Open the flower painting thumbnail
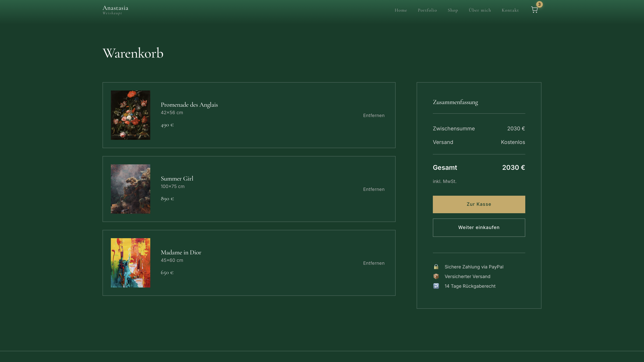Image resolution: width=644 pixels, height=362 pixels. pos(131,115)
